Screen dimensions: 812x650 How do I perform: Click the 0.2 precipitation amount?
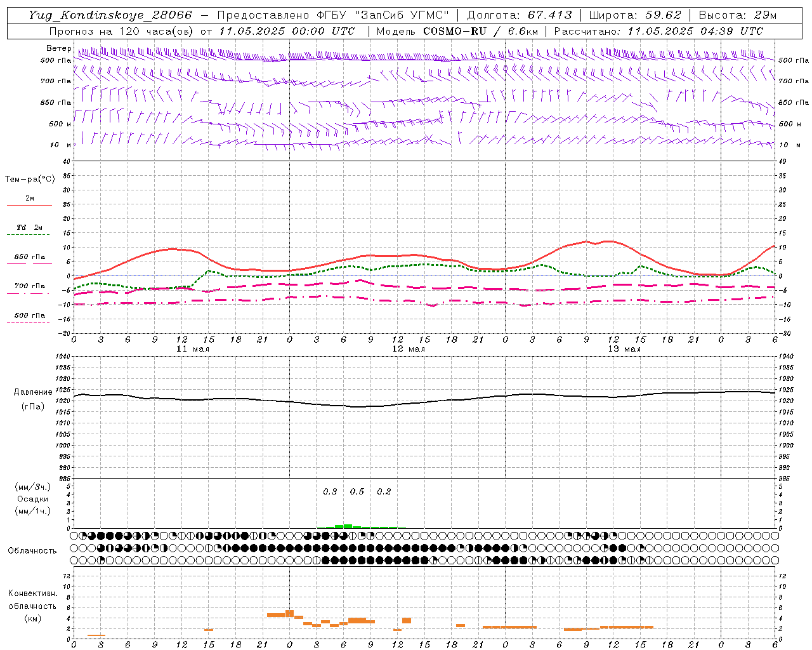(384, 492)
